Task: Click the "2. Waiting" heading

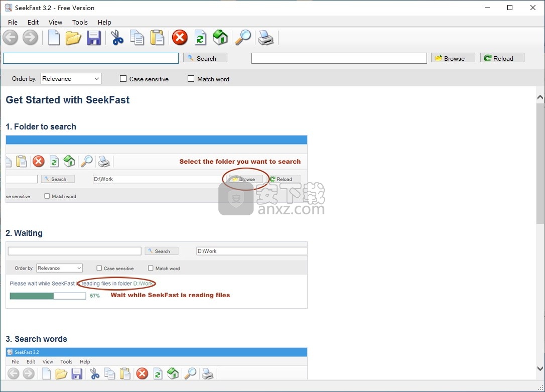Action: (x=24, y=233)
